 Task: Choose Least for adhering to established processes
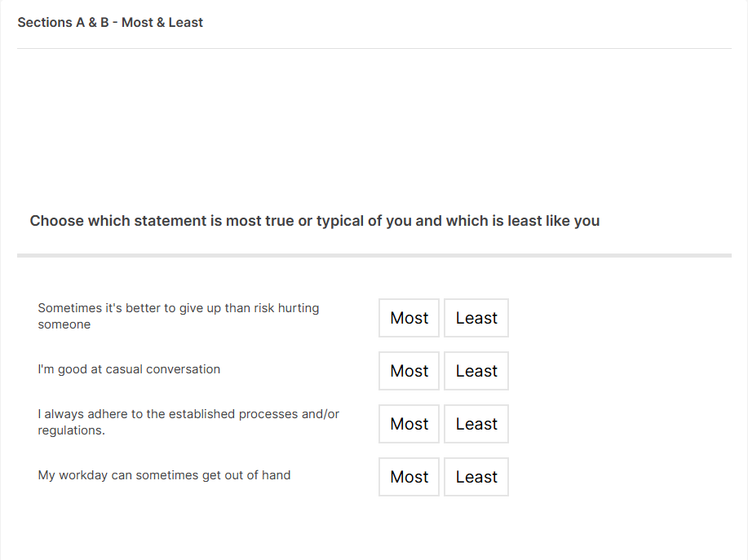click(476, 424)
